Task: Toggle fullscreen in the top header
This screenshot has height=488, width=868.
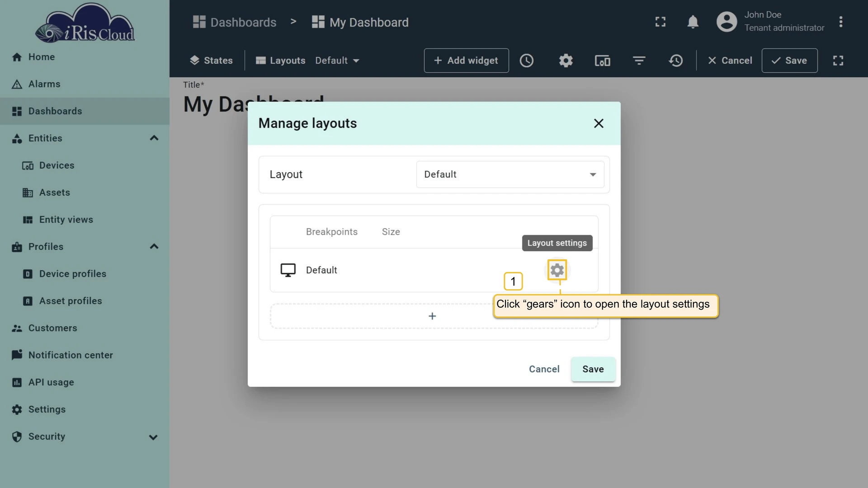Action: 660,22
